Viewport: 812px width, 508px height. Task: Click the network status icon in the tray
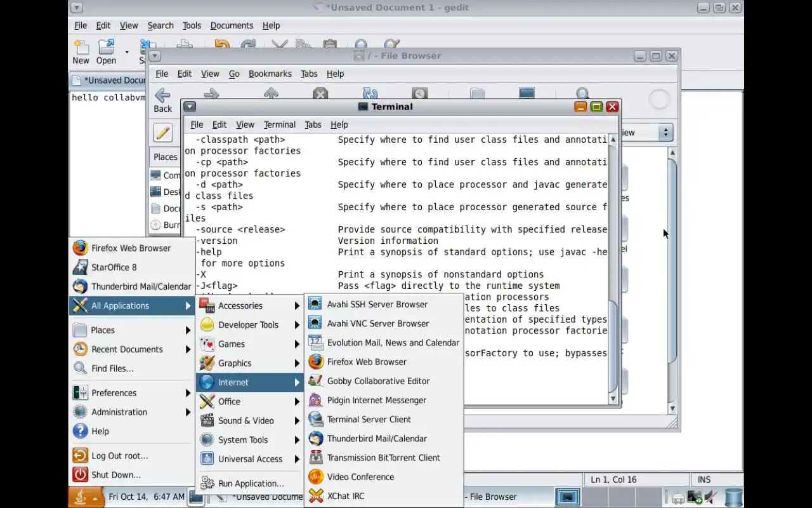tap(695, 497)
